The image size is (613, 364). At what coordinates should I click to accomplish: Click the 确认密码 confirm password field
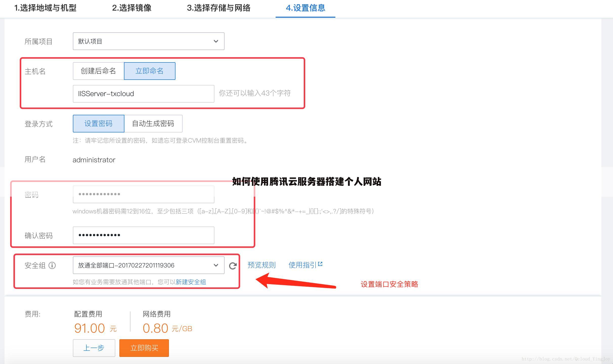click(x=143, y=235)
